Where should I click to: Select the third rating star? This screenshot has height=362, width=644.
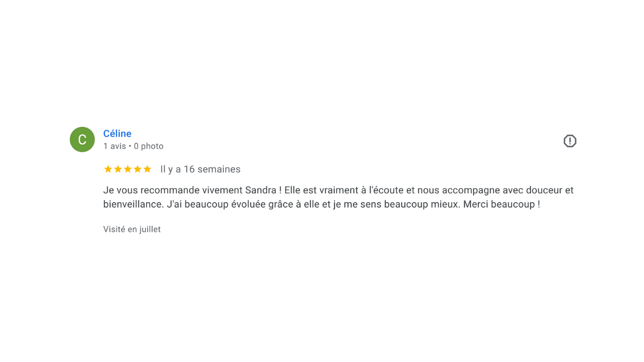(x=128, y=169)
